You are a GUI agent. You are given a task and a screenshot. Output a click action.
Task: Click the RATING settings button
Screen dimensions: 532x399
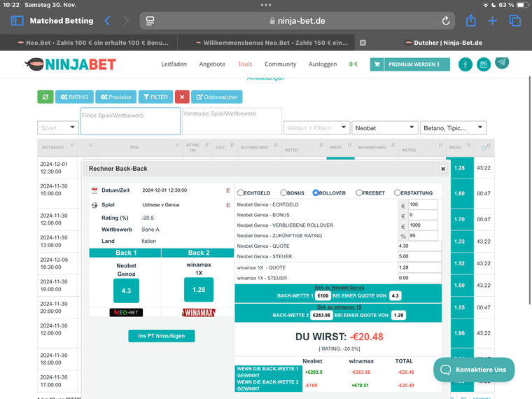(74, 97)
